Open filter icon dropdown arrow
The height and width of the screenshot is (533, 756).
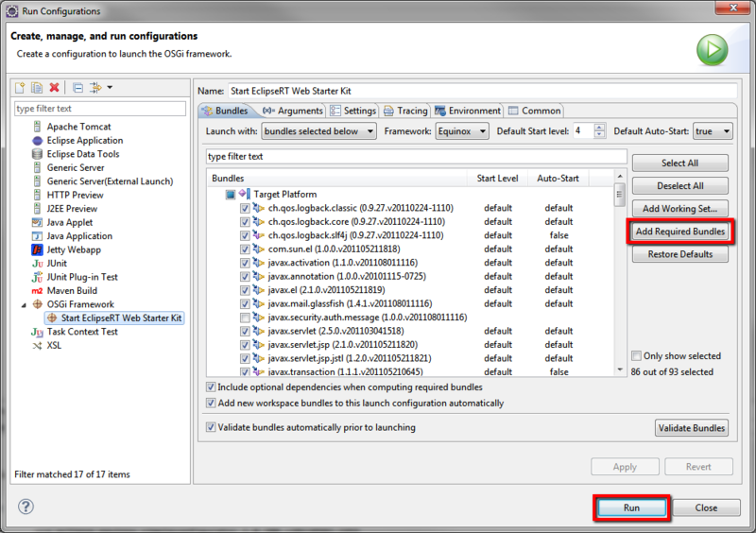click(x=110, y=87)
